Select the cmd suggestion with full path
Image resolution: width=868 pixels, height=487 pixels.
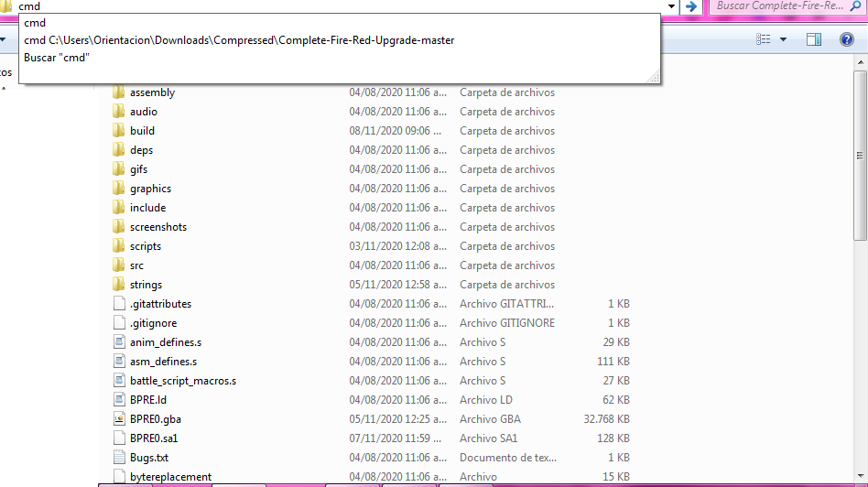pos(239,40)
